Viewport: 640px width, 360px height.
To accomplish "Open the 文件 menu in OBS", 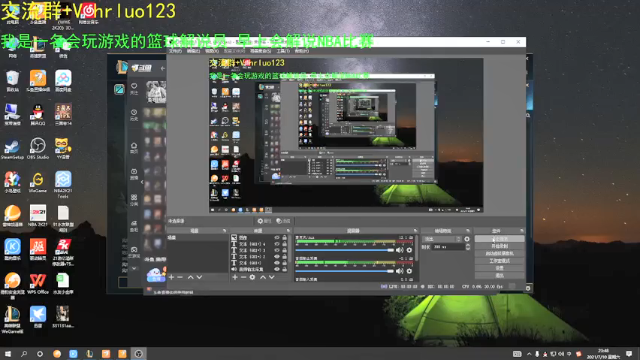I will click(176, 51).
